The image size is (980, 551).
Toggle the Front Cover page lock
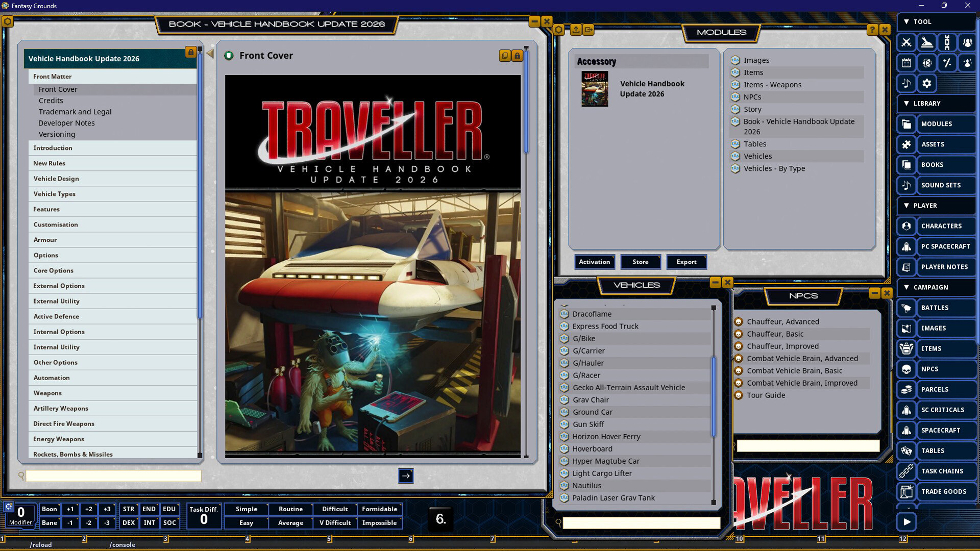517,56
